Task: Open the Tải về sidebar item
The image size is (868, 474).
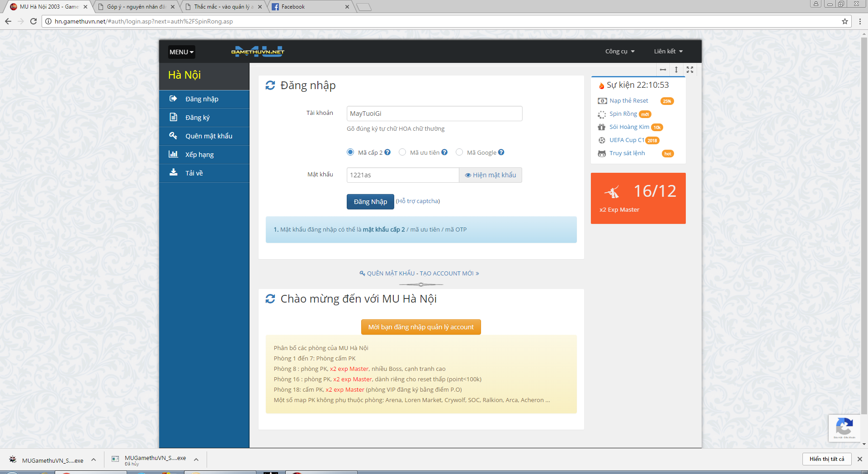Action: pyautogui.click(x=204, y=173)
